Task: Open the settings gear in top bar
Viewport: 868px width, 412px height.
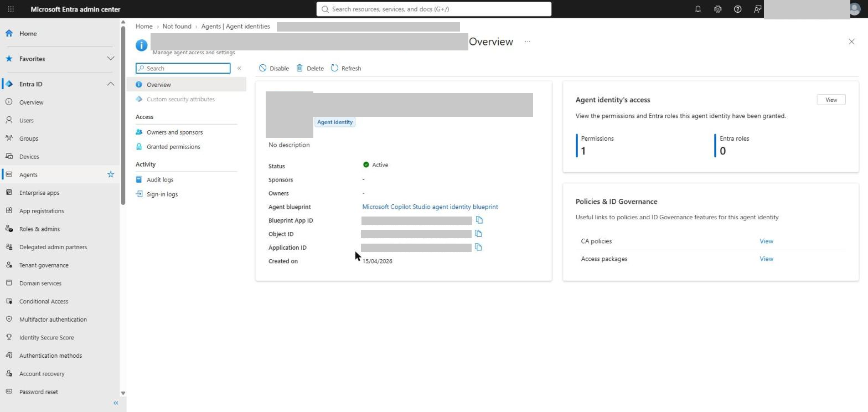Action: point(718,9)
